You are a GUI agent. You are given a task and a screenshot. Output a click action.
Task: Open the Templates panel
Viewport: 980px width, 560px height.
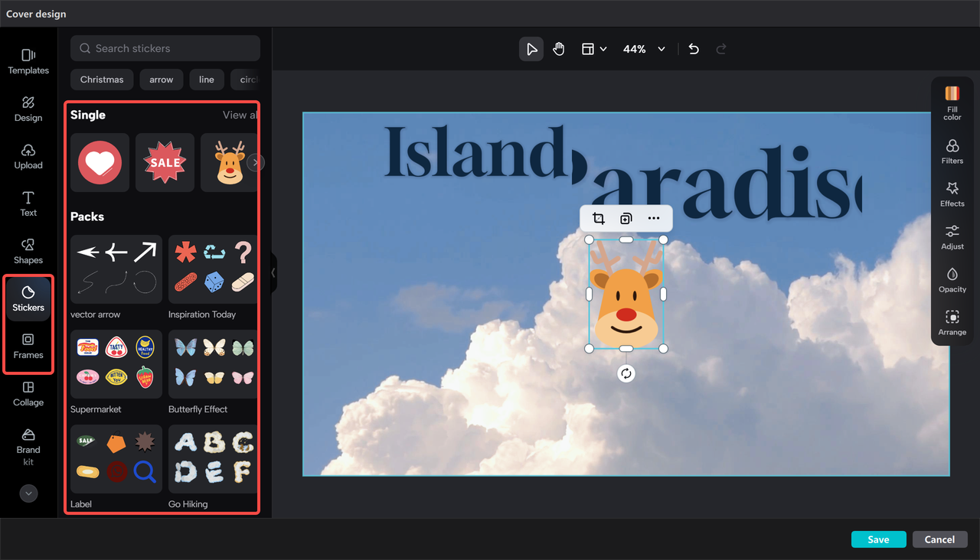[28, 61]
